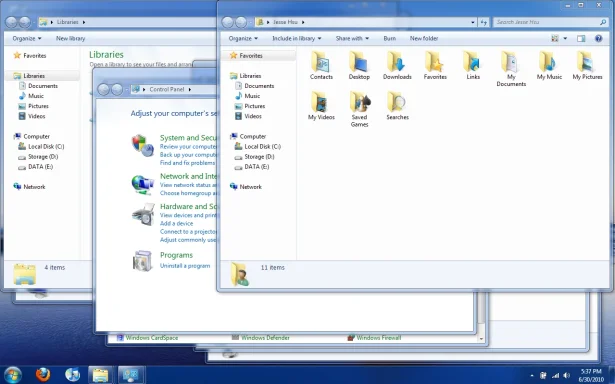The image size is (615, 384).
Task: Click the Network and Internet globe icon
Action: pyautogui.click(x=142, y=184)
